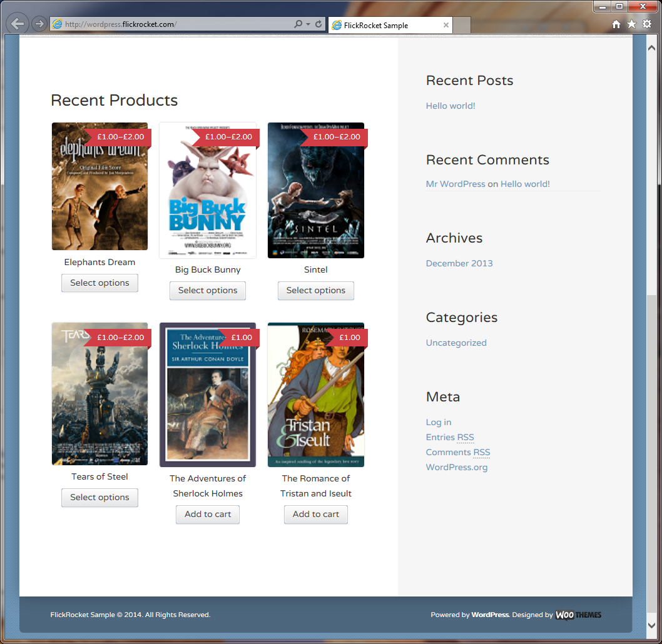This screenshot has width=662, height=644.
Task: Open the Comments RSS link
Action: 457,453
